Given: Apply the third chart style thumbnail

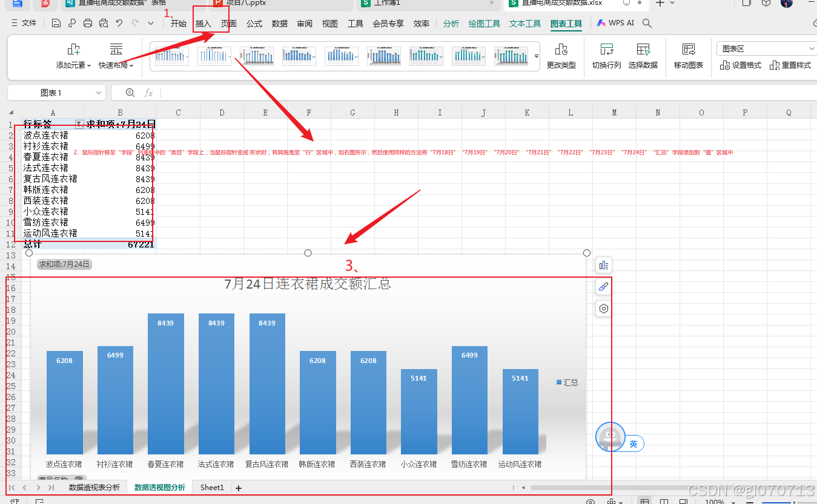Looking at the screenshot, I should click(257, 56).
